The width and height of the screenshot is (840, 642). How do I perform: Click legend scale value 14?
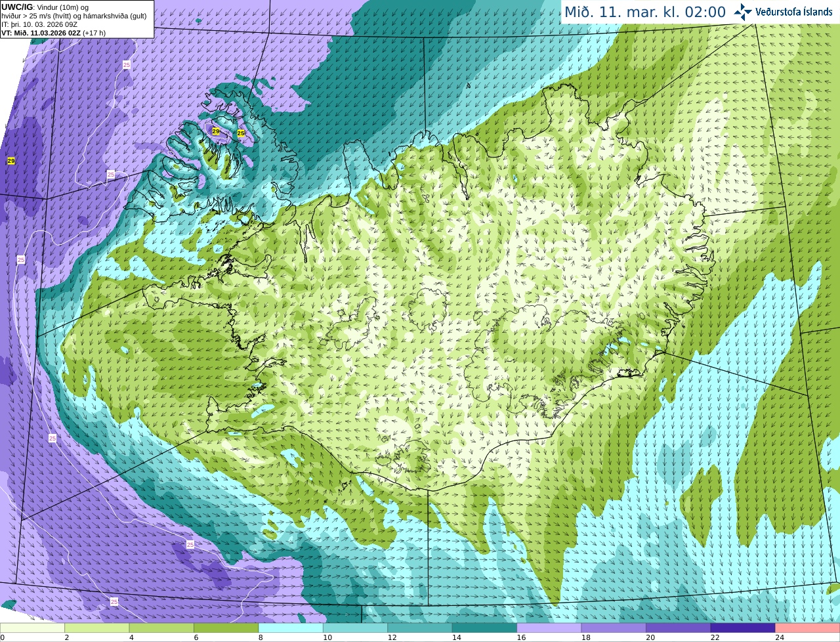pyautogui.click(x=456, y=637)
